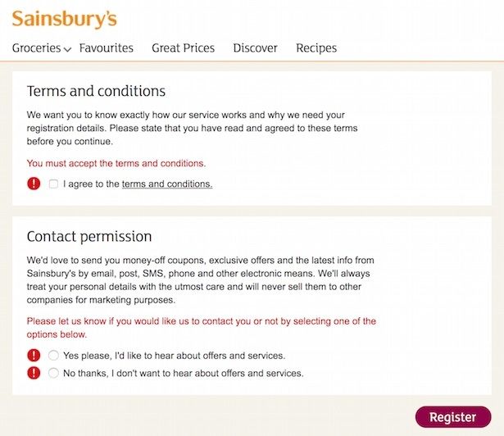Viewport: 504px width, 436px height.
Task: Select 'Yes please' offers radio button
Action: point(53,356)
